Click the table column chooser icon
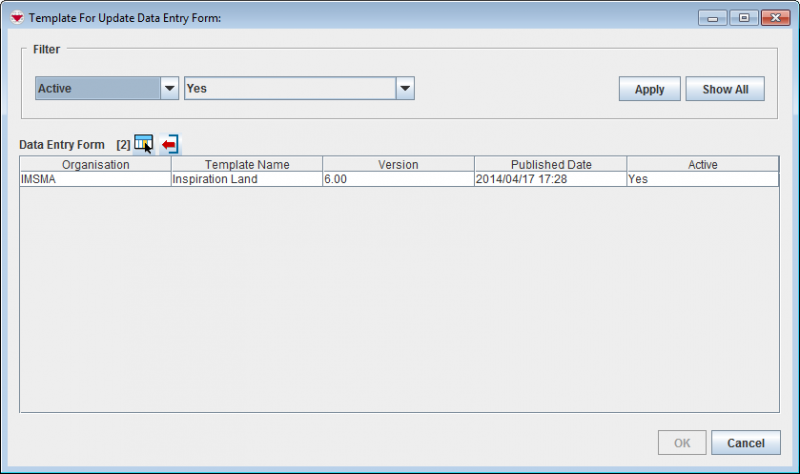This screenshot has width=800, height=474. tap(144, 144)
